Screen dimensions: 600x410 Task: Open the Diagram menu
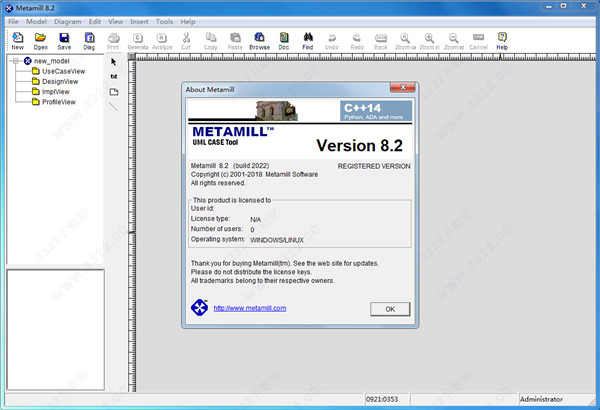68,22
